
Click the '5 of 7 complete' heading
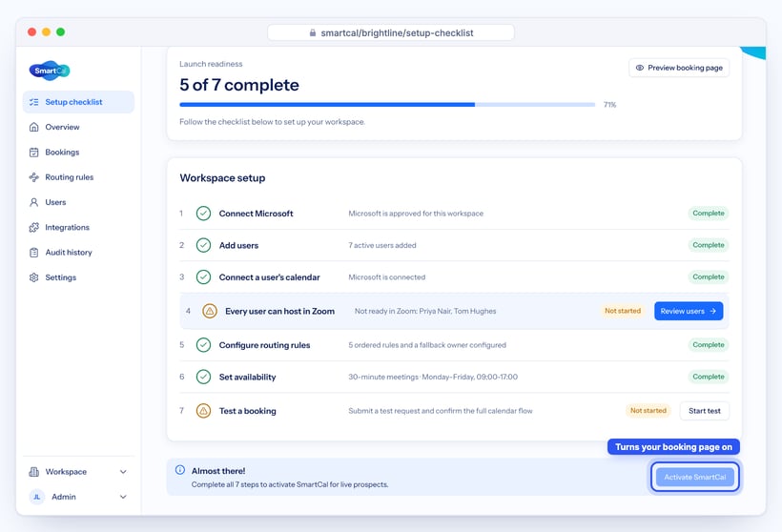pos(238,85)
